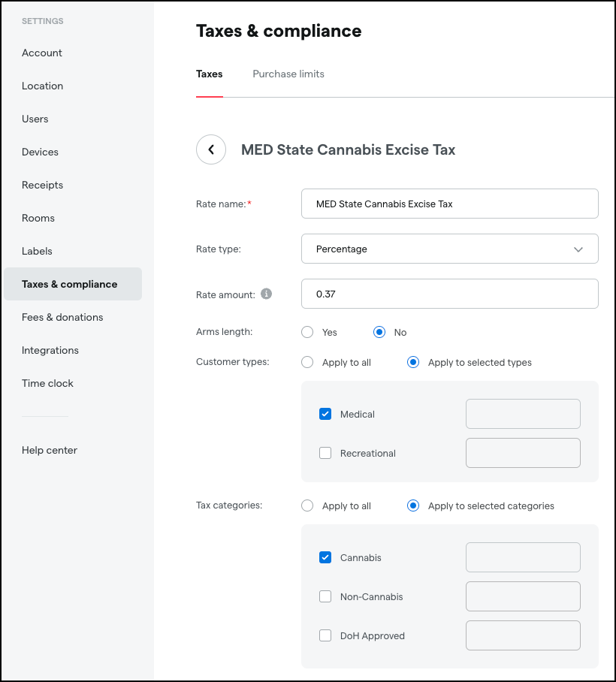Click the Medical rate override field
This screenshot has height=682, width=616.
click(523, 414)
